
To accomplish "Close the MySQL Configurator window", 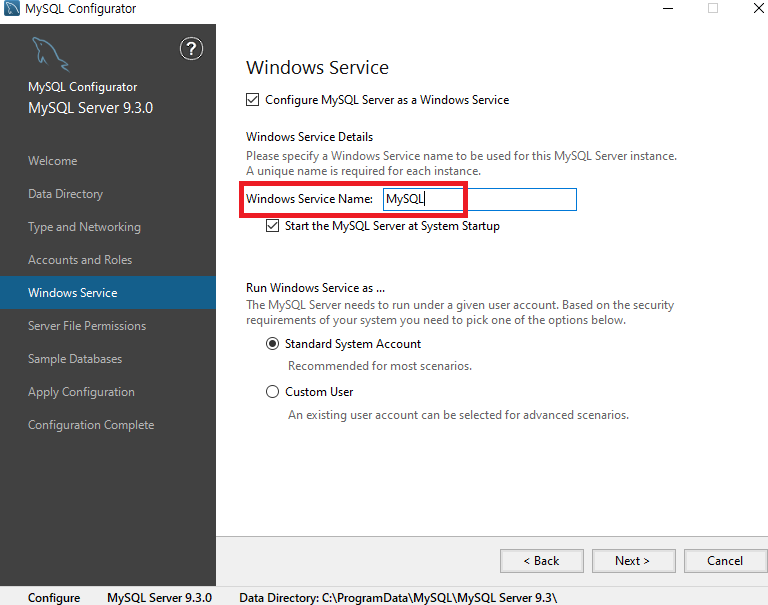I will 758,8.
